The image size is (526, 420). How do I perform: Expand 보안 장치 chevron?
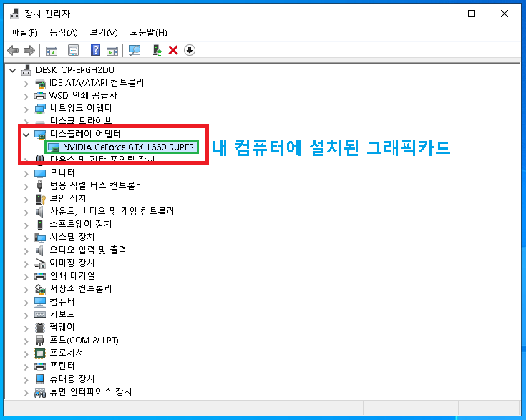pos(26,199)
